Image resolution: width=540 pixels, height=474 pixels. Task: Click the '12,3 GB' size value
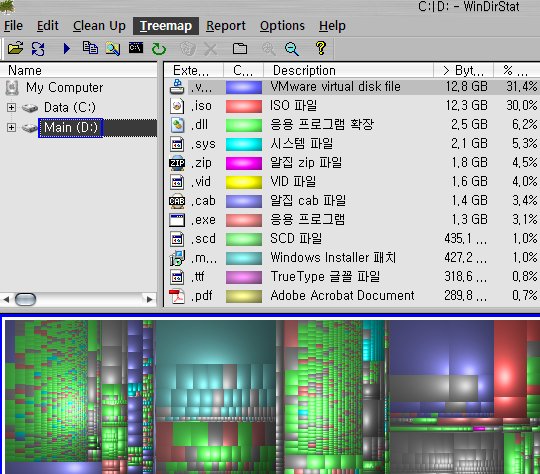coord(467,105)
